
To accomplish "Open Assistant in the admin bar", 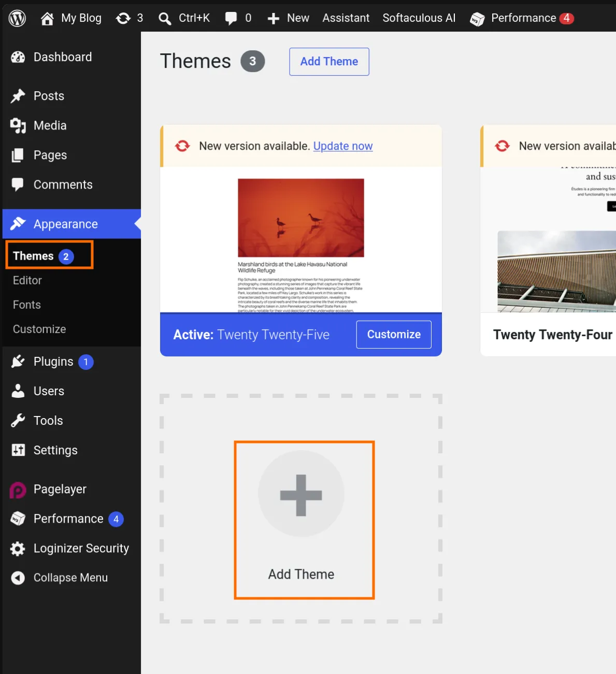I will coord(346,18).
